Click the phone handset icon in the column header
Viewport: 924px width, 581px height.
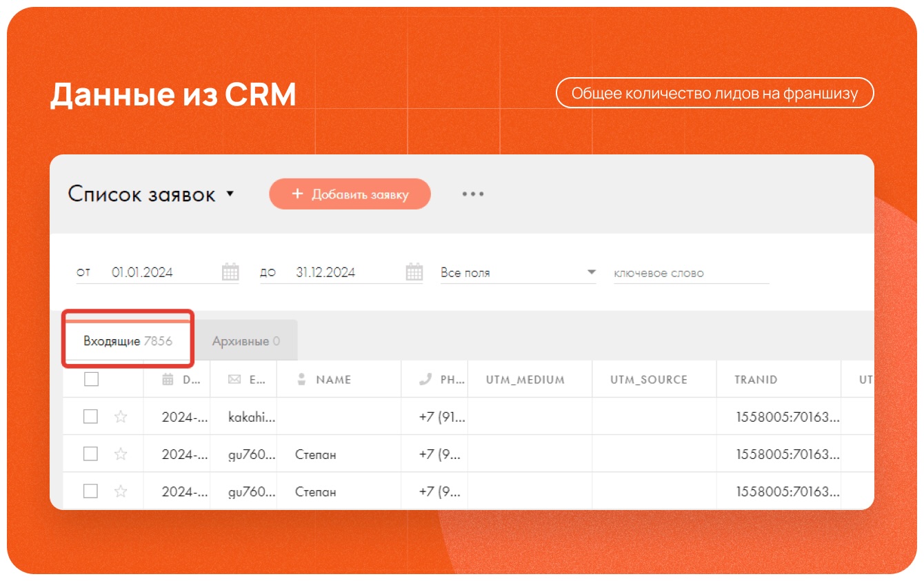(425, 379)
